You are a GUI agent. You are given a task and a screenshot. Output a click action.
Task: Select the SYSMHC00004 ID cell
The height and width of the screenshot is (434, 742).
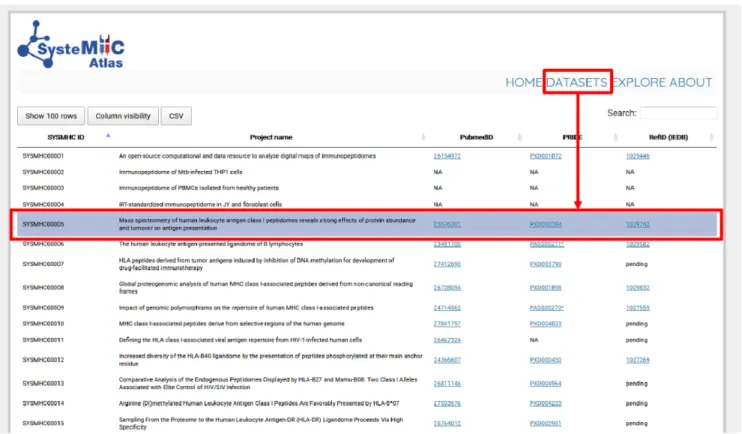(43, 204)
